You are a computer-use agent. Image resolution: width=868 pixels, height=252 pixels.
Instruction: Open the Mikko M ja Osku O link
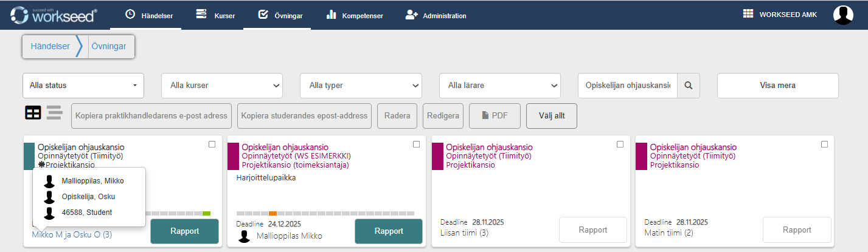[x=72, y=234]
